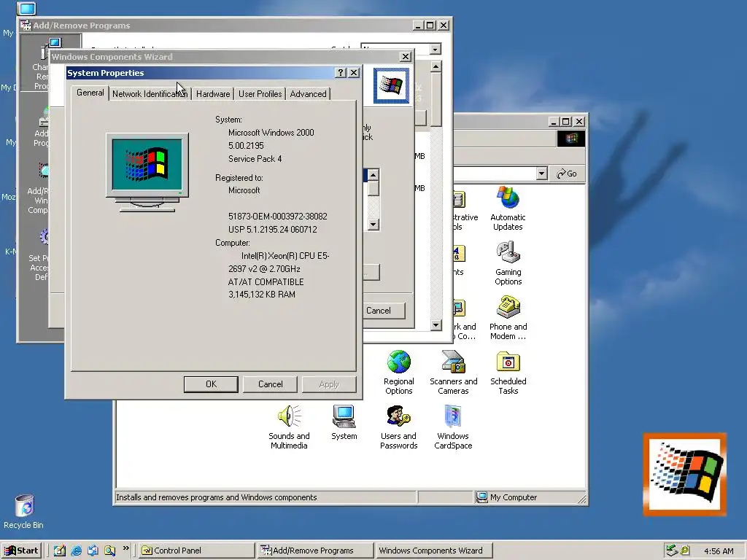
Task: Switch to the Advanced tab
Action: [309, 94]
